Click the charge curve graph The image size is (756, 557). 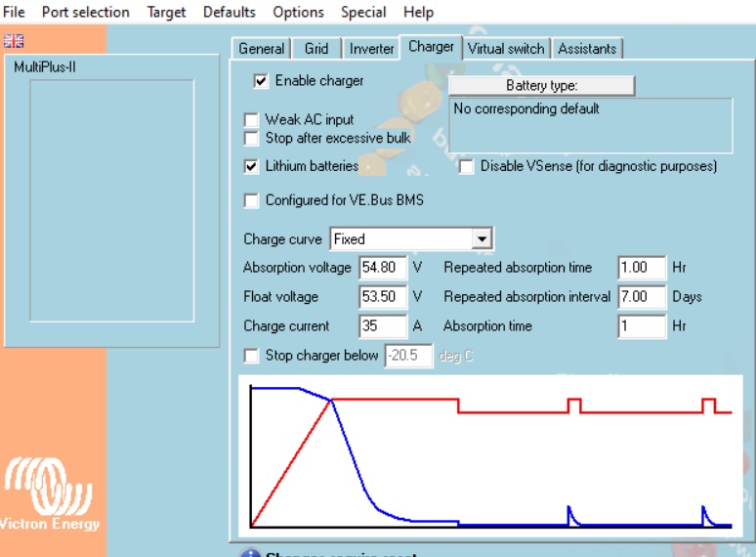[x=491, y=456]
